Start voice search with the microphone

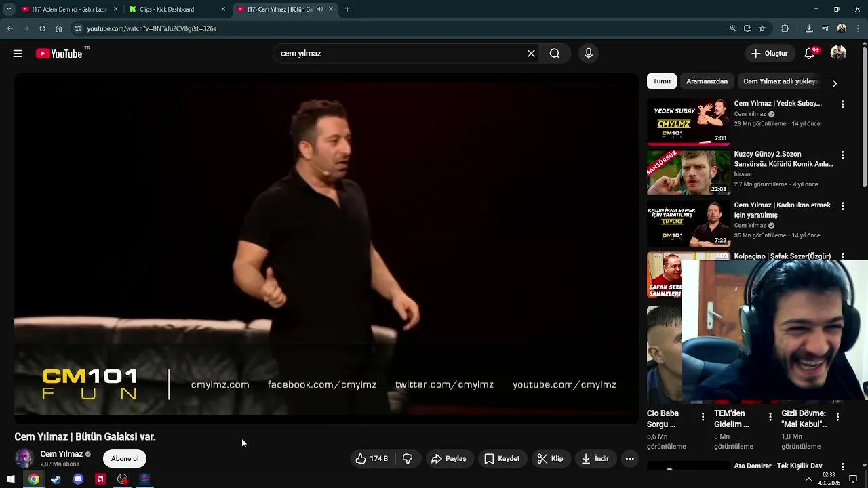click(589, 54)
